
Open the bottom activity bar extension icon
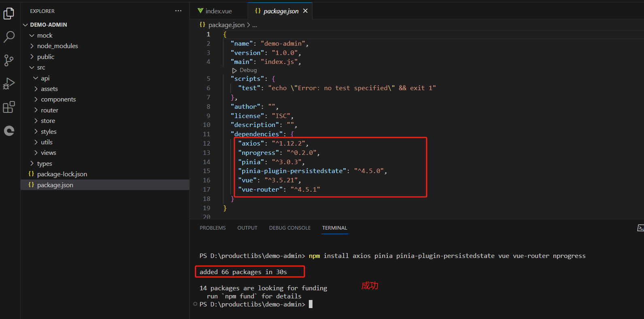click(x=9, y=131)
